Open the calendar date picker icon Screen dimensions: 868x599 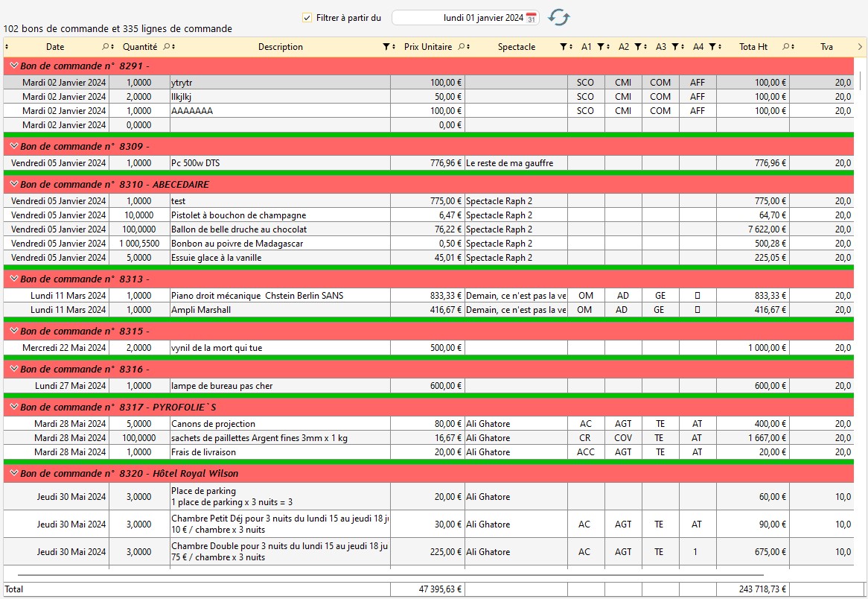point(532,18)
